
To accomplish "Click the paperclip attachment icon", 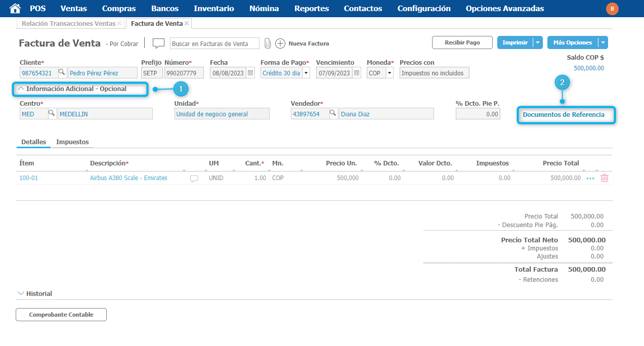I will [268, 44].
